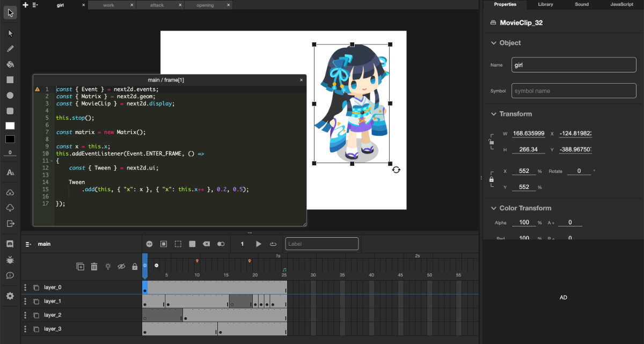The width and height of the screenshot is (644, 344).
Task: Switch to the Library tab
Action: coord(545,4)
